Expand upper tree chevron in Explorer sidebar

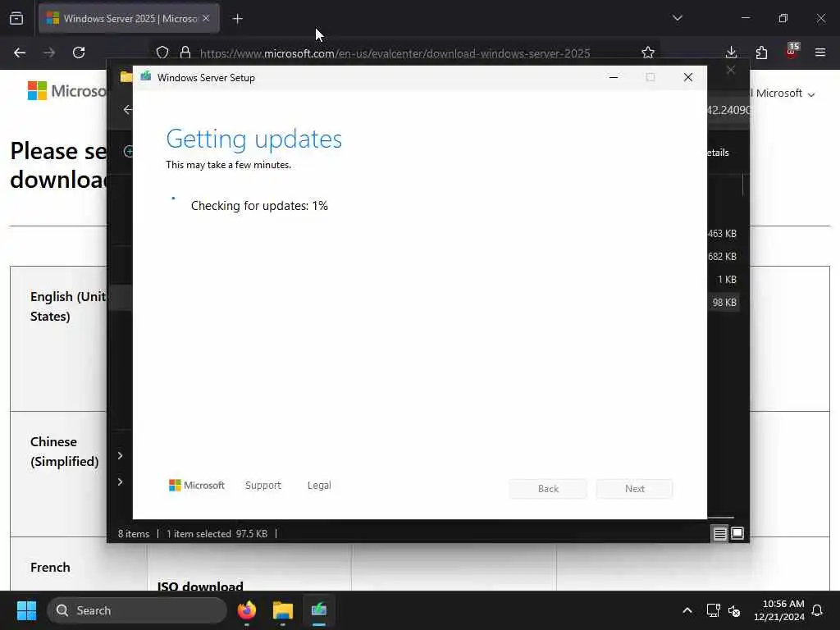pos(120,455)
